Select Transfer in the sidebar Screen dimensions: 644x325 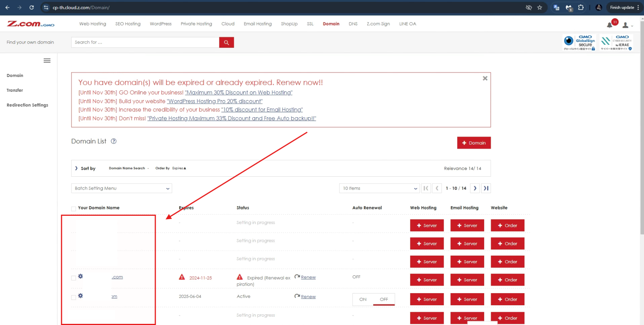click(15, 90)
